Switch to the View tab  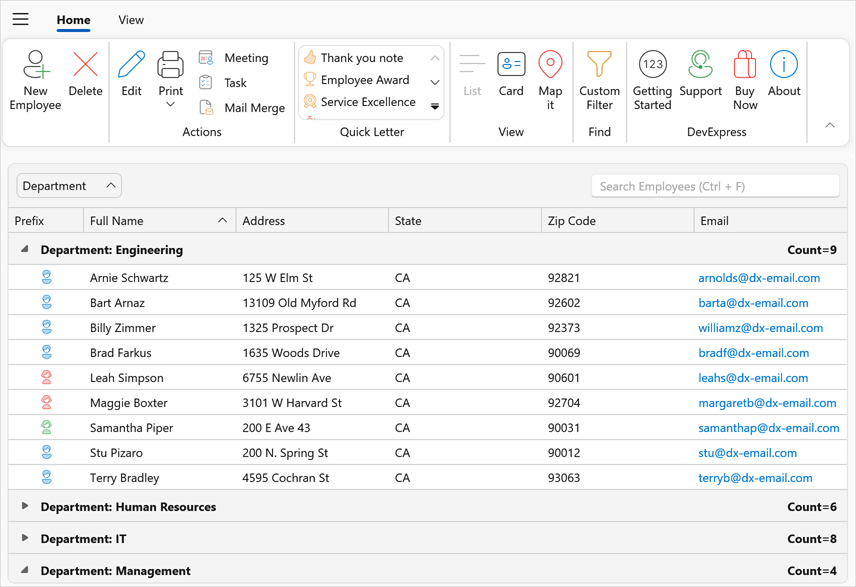[131, 20]
